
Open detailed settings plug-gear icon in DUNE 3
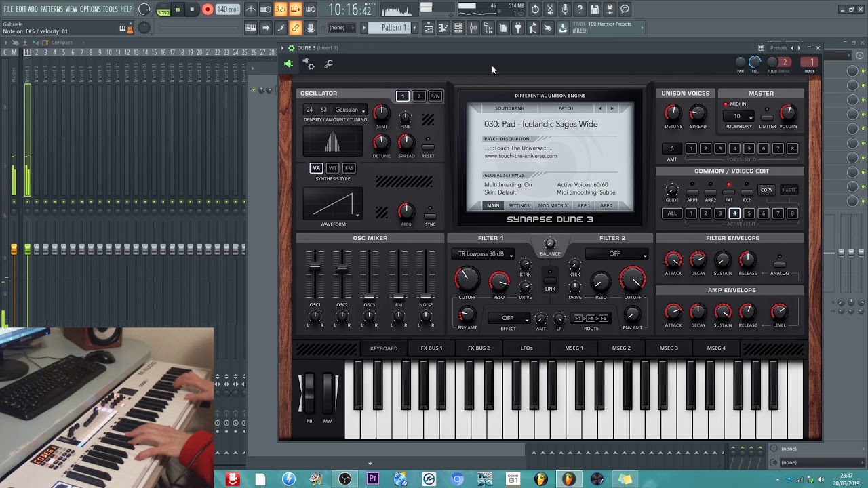click(x=308, y=64)
